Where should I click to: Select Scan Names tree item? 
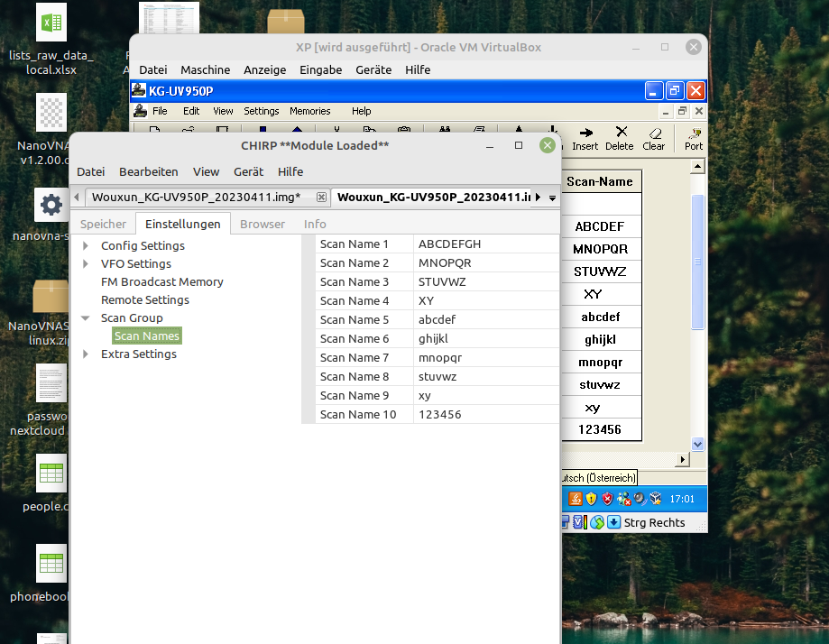147,336
